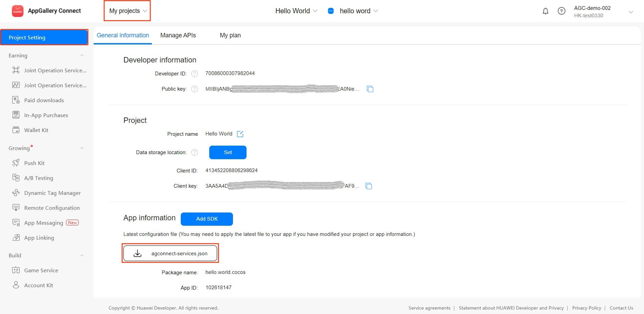
Task: Open Wallet Kit in the sidebar
Action: click(36, 130)
